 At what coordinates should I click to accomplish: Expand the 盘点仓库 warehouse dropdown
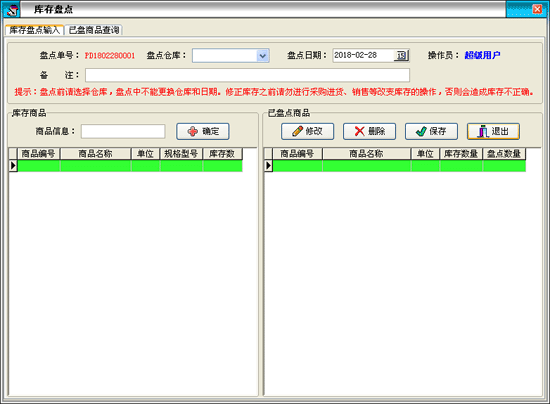tap(262, 56)
